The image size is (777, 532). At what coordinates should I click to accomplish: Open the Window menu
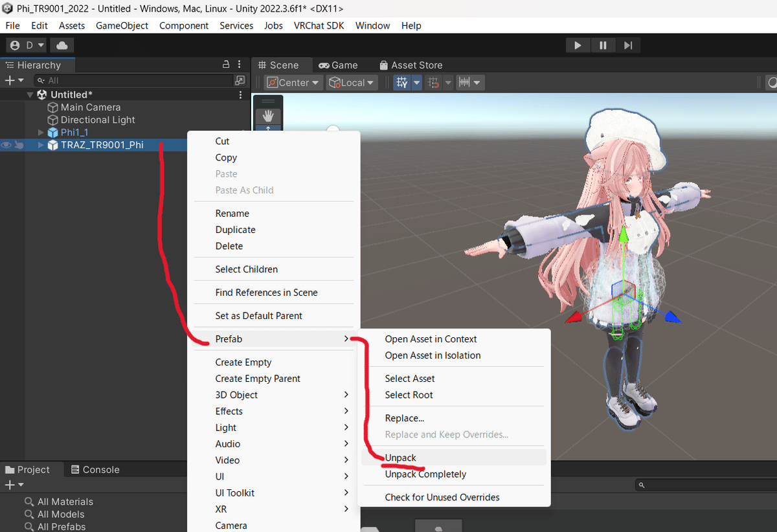(372, 26)
